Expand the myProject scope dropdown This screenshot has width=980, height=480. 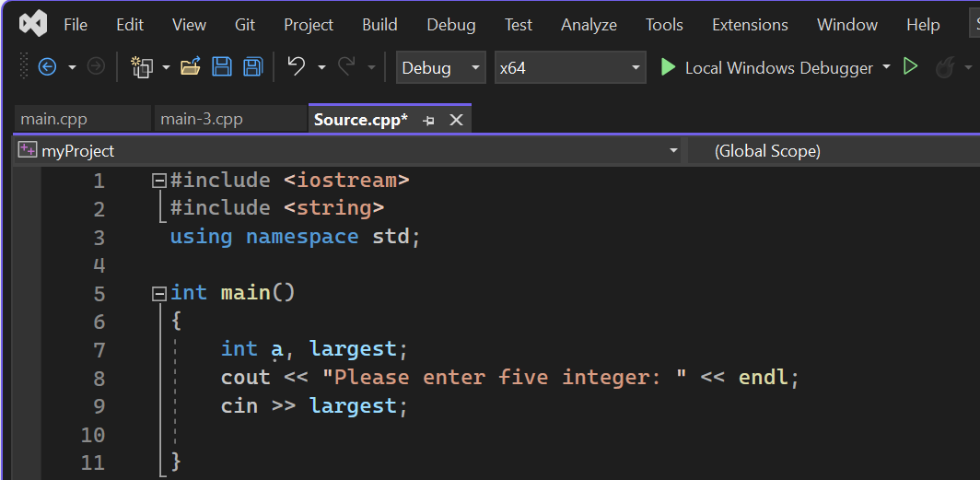(673, 150)
